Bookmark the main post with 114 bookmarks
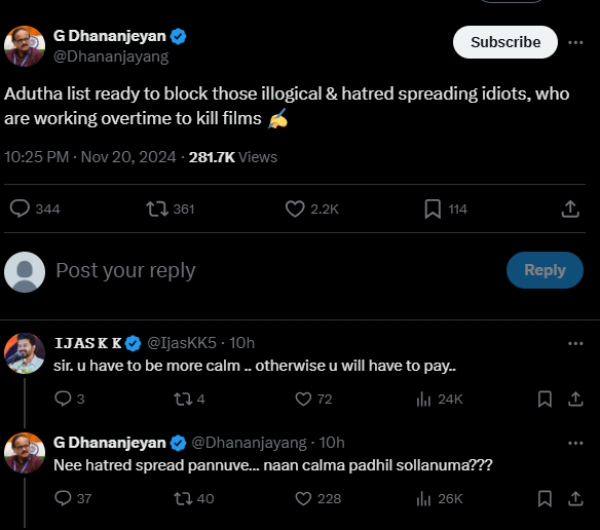Screen dimensions: 600x530 432,209
